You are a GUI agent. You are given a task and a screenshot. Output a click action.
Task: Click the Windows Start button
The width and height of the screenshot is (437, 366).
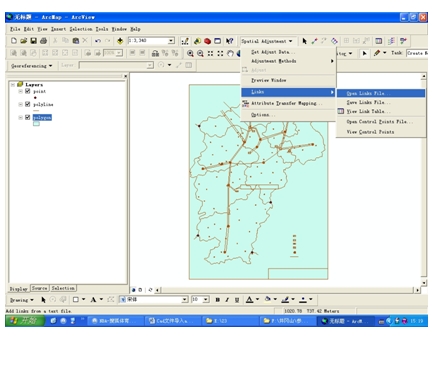click(x=25, y=321)
